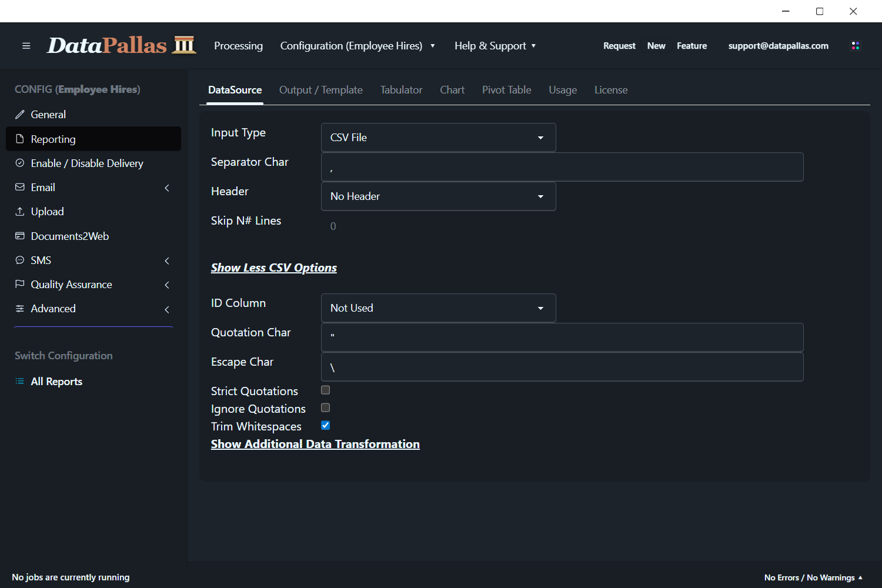Click the DataPallas logo
The height and width of the screenshot is (588, 882).
pos(121,45)
